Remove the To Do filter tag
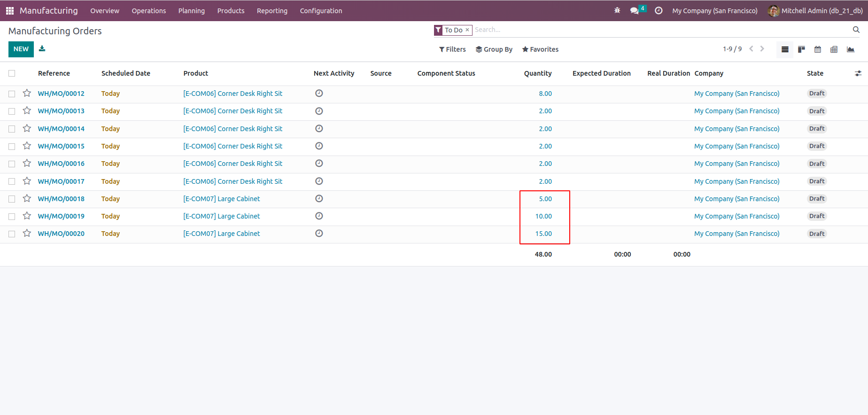868x415 pixels. [x=467, y=30]
